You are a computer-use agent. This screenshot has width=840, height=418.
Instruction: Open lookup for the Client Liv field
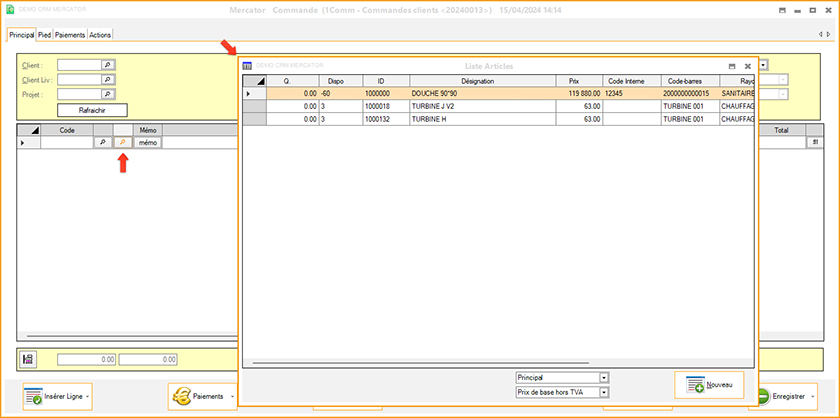(109, 79)
